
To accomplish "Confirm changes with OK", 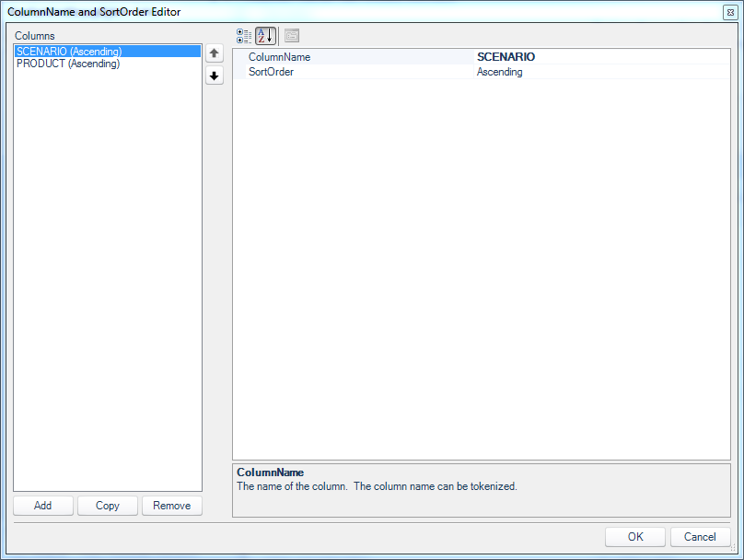I will pos(635,537).
